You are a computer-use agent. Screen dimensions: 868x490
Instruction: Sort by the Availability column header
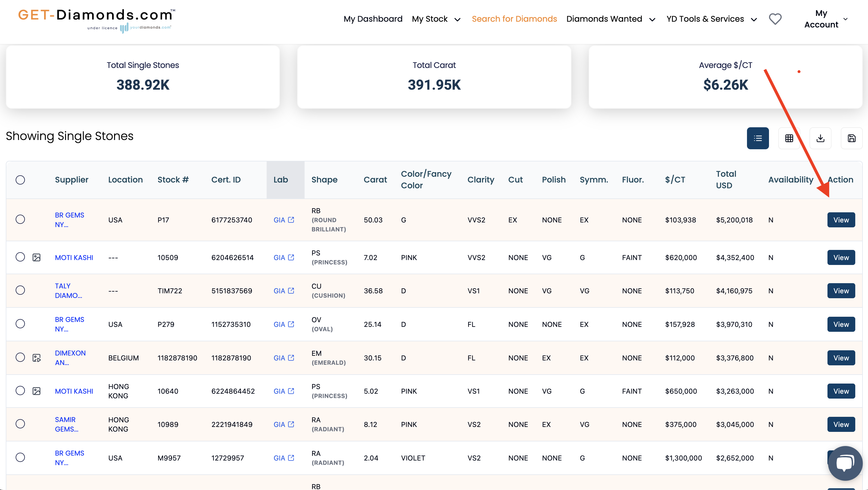pyautogui.click(x=790, y=180)
